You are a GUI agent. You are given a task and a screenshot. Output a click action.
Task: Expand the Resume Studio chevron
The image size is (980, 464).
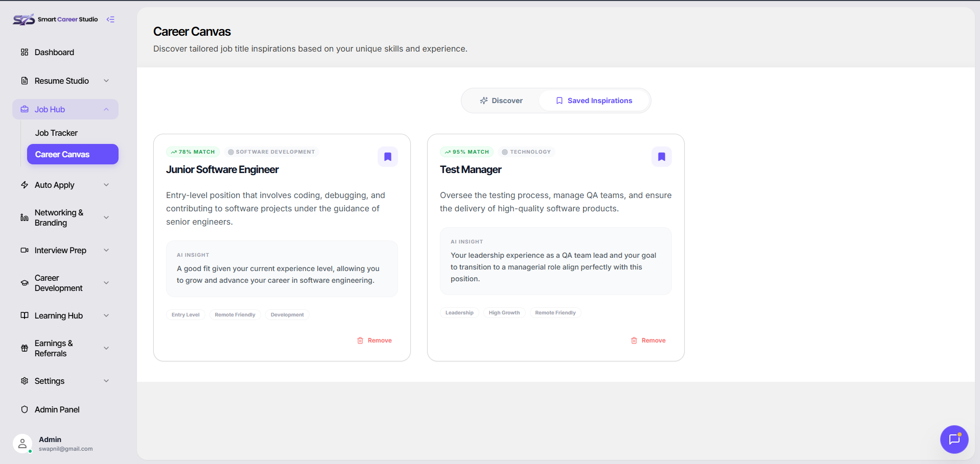[x=106, y=81]
